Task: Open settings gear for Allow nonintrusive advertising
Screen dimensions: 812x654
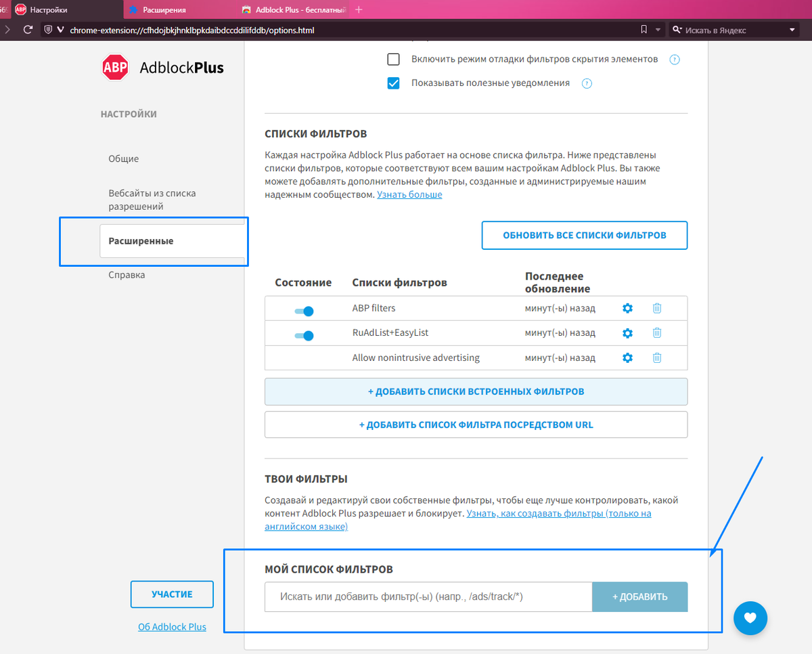Action: click(627, 357)
